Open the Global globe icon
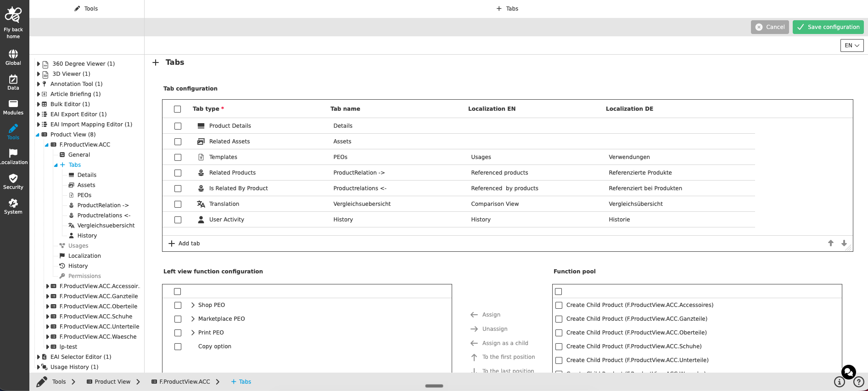Viewport: 868px width, 391px height. point(13,54)
